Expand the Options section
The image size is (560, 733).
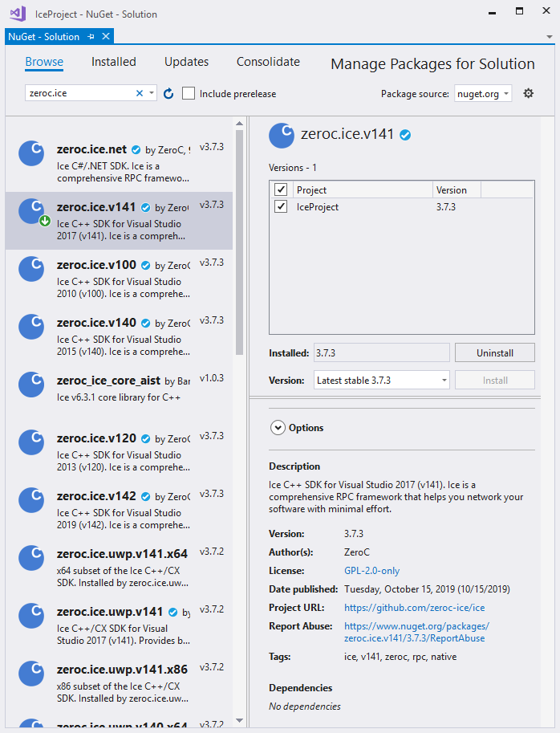point(278,428)
